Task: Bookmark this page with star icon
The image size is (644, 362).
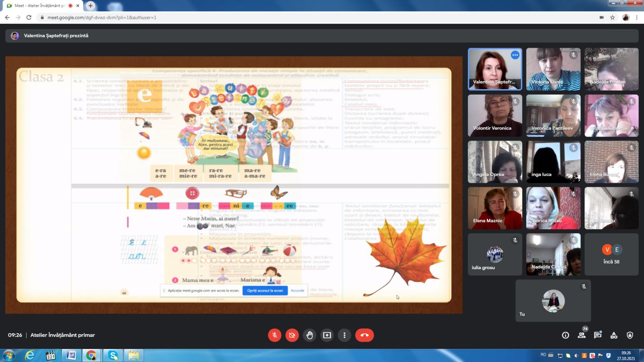Action: (612, 18)
